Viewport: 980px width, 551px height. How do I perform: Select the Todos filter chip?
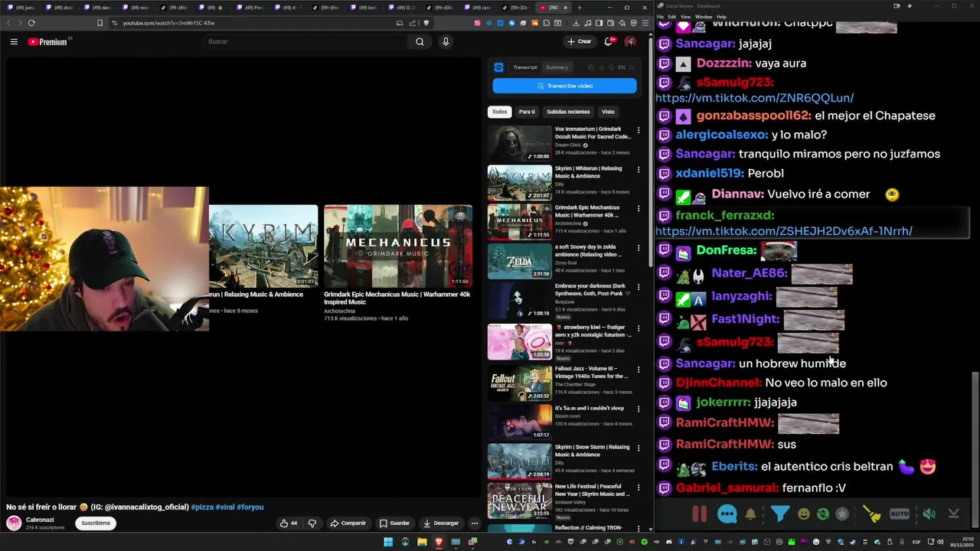point(499,112)
